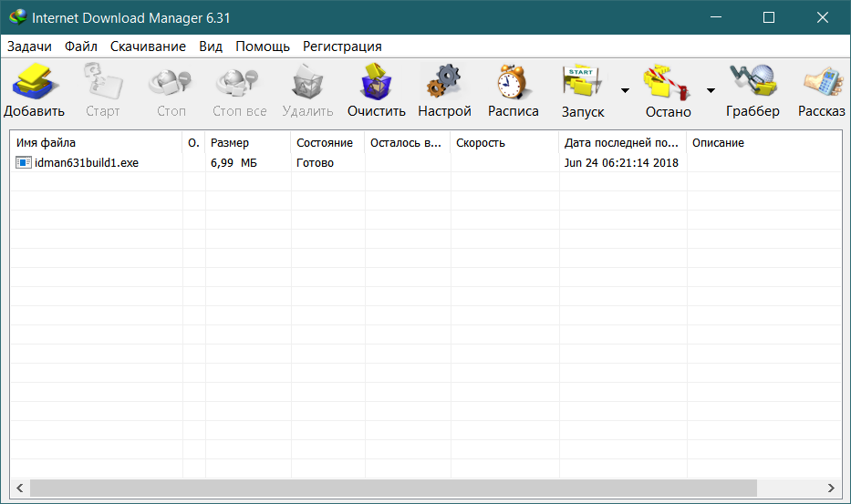The image size is (851, 504).
Task: Close the Internet Download Manager window
Action: click(x=822, y=17)
